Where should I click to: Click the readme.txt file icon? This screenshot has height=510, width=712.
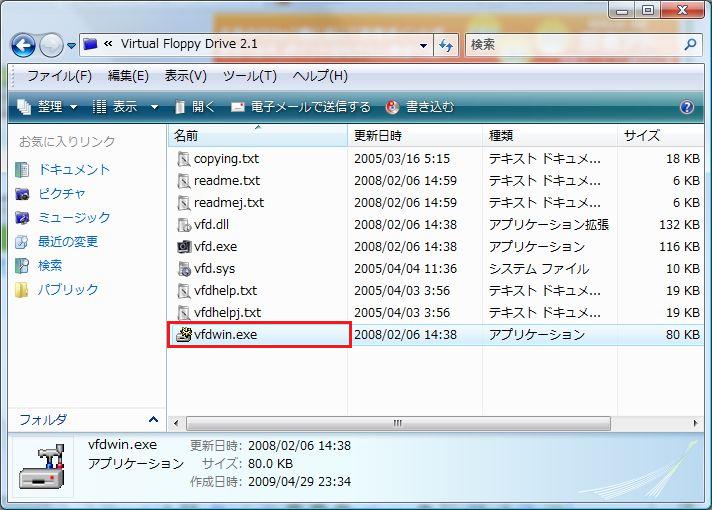[183, 181]
